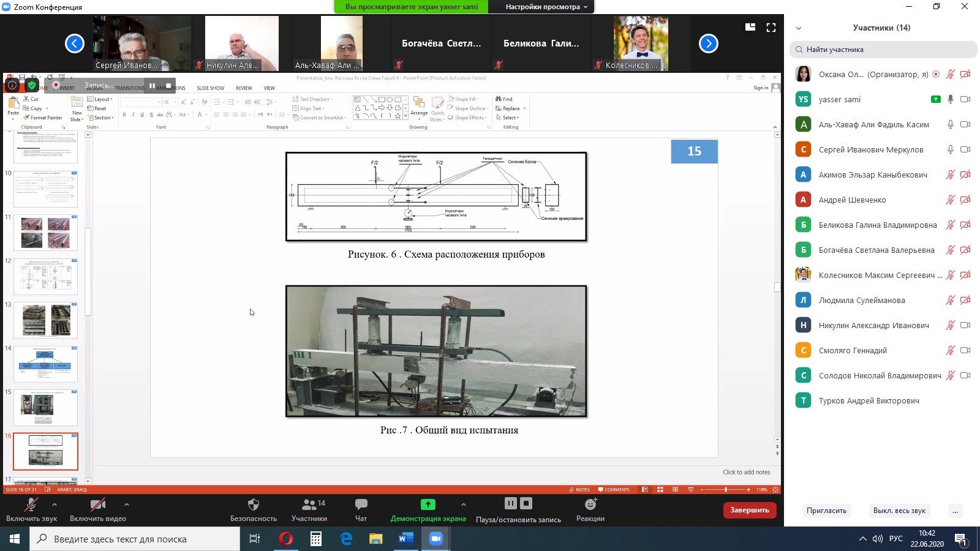
Task: Click Найти участника search field
Action: pyautogui.click(x=883, y=50)
